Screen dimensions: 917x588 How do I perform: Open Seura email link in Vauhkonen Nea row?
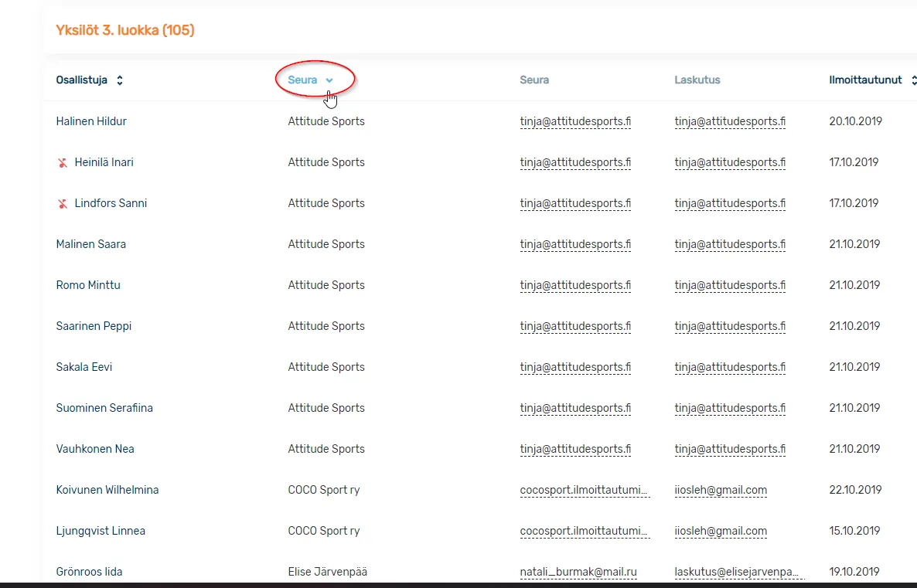pyautogui.click(x=575, y=449)
